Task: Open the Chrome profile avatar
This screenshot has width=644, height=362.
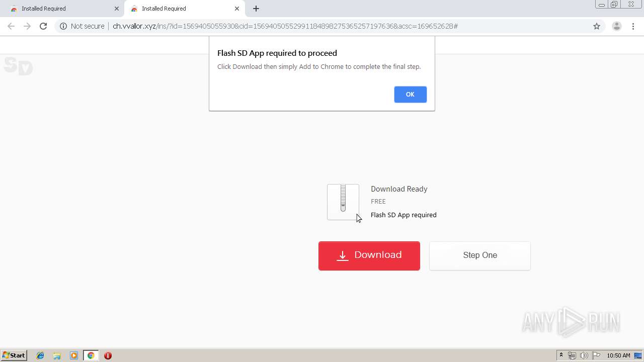Action: (x=616, y=26)
